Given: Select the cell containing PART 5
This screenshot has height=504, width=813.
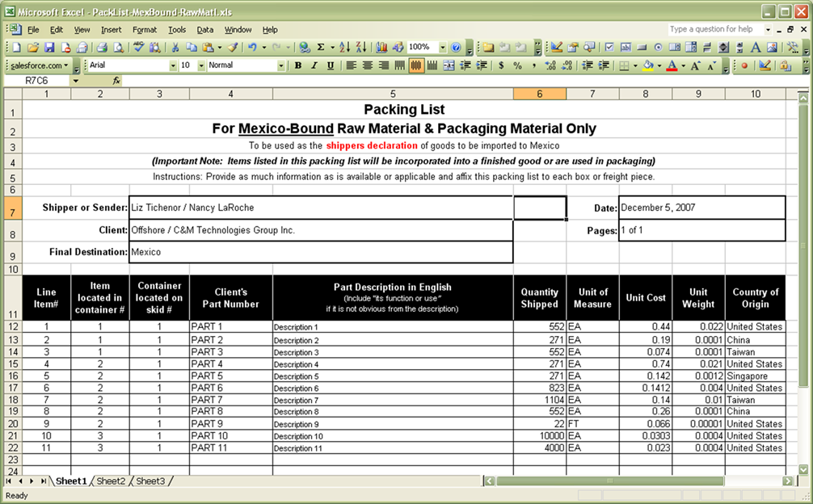Looking at the screenshot, I should pos(231,376).
